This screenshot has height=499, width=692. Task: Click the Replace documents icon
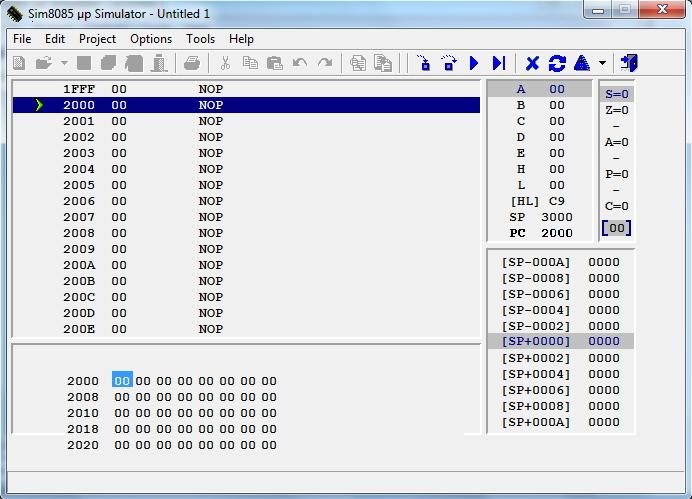coord(383,63)
